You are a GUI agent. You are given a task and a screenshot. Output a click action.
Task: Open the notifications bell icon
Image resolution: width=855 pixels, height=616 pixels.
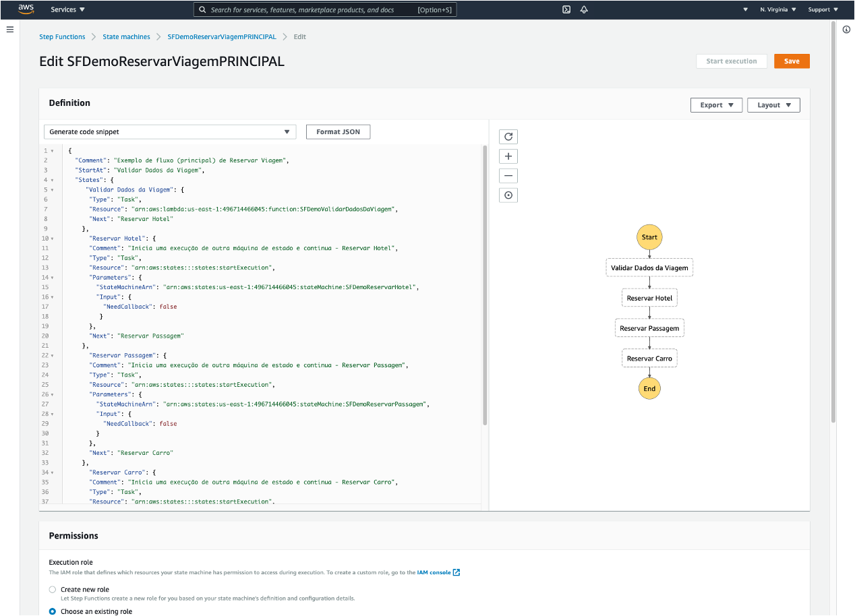[584, 9]
